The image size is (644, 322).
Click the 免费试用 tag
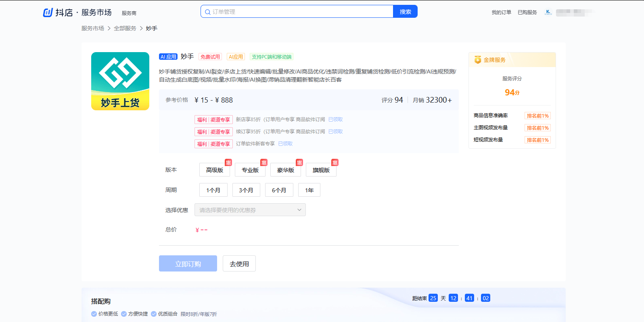click(210, 57)
